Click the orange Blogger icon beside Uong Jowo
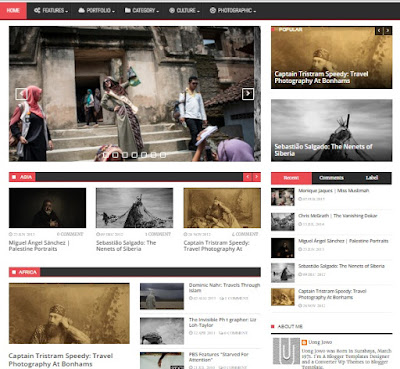The width and height of the screenshot is (400, 369). tap(304, 342)
